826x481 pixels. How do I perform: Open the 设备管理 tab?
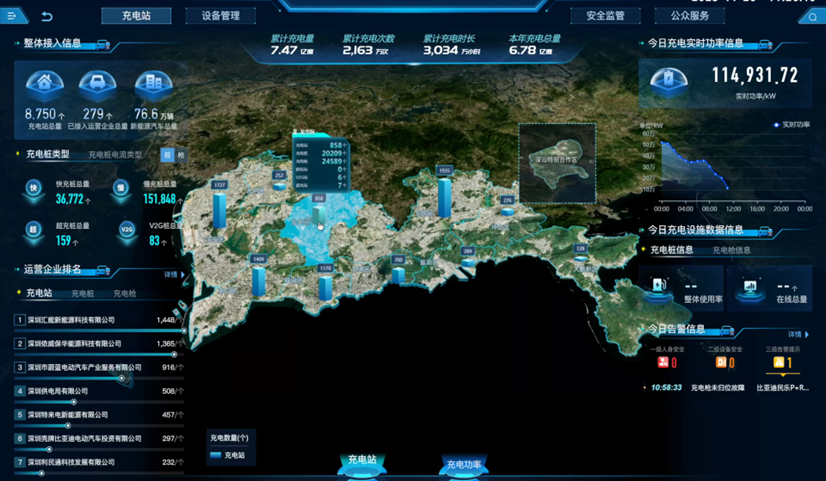point(220,16)
